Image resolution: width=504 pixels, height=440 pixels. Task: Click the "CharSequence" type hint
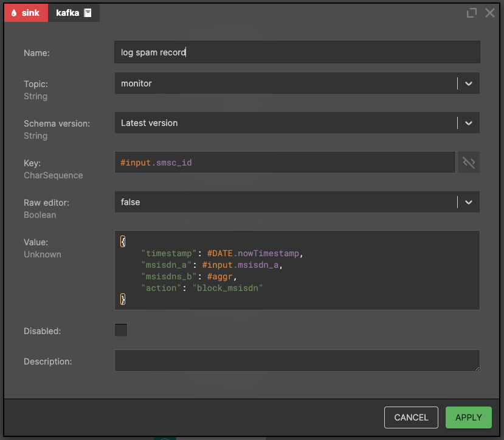pyautogui.click(x=54, y=175)
